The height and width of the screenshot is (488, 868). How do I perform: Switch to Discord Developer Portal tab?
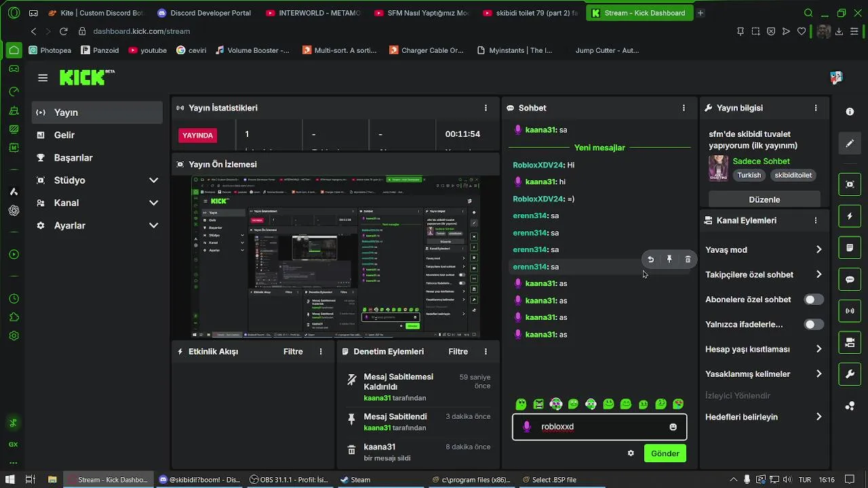pos(205,13)
